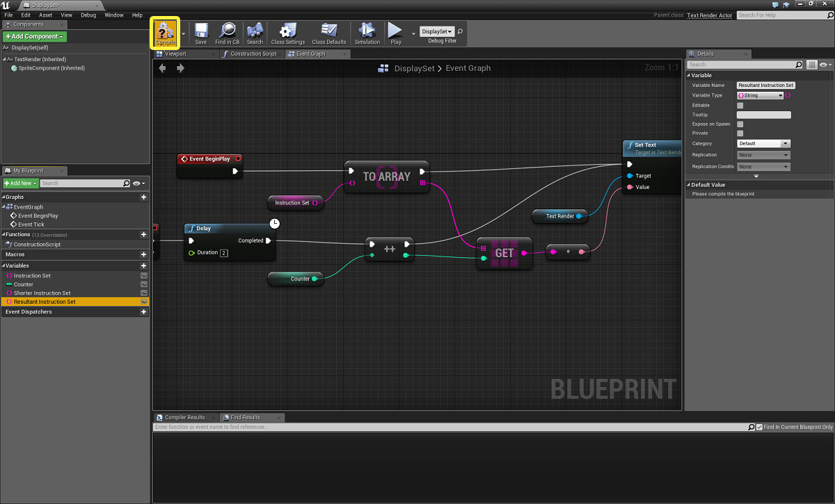Click Find in CB icon
Image resolution: width=835 pixels, height=504 pixels.
coord(227,33)
